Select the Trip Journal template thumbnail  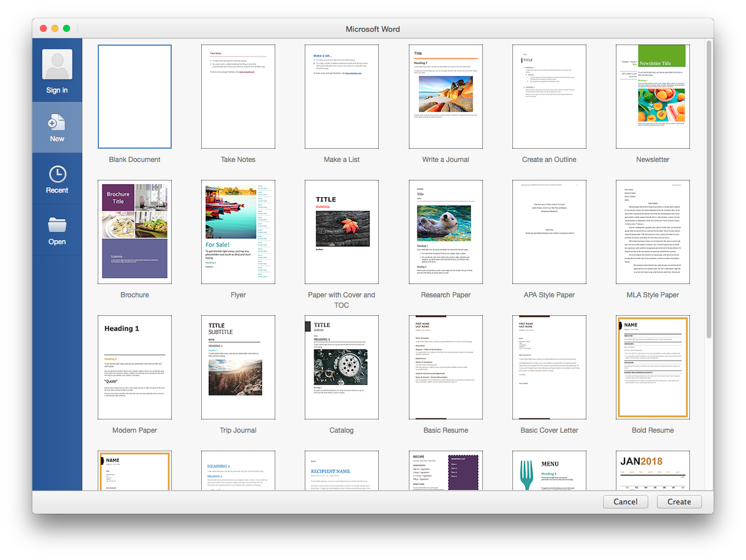pos(238,367)
